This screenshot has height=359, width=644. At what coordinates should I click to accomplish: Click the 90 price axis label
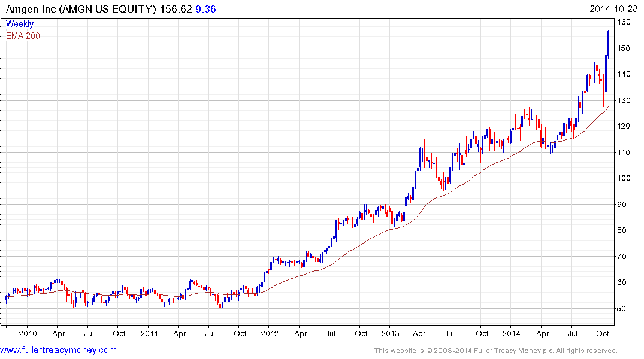(x=622, y=205)
